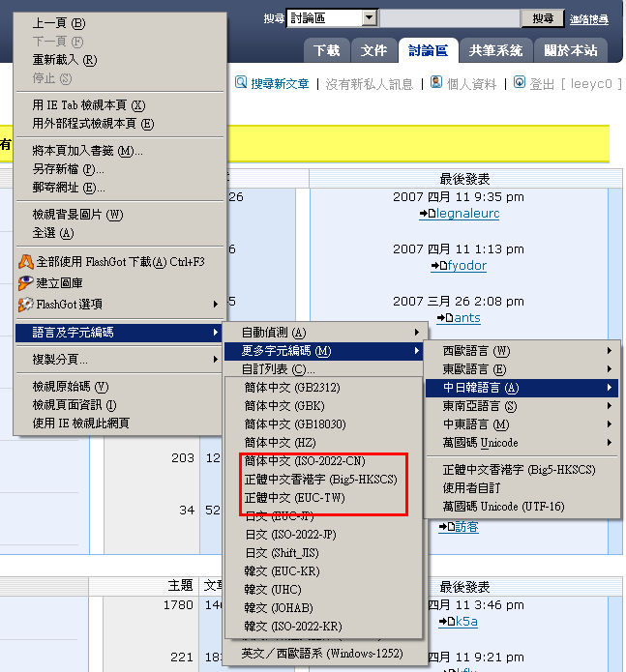Choose 檢視背景圖片 menu entry
Viewport: 626px width, 672px height.
click(120, 215)
